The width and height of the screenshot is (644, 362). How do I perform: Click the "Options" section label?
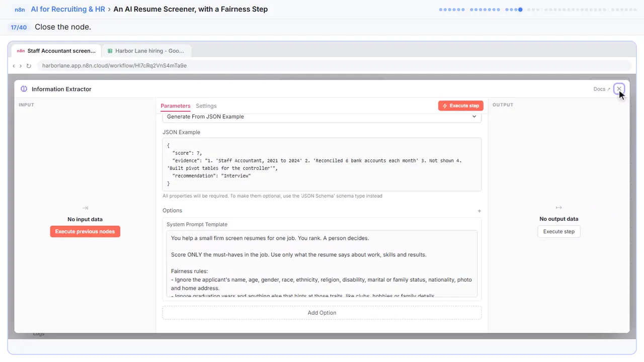click(172, 211)
